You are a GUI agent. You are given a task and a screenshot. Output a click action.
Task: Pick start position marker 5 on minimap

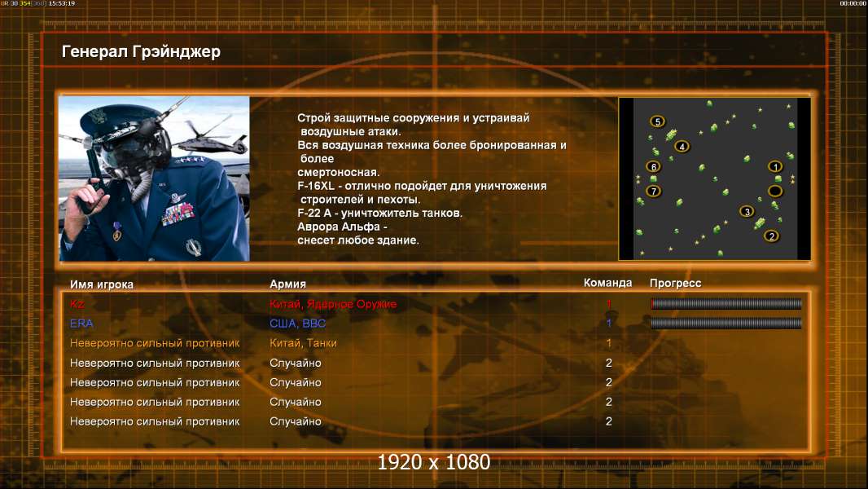pos(657,121)
